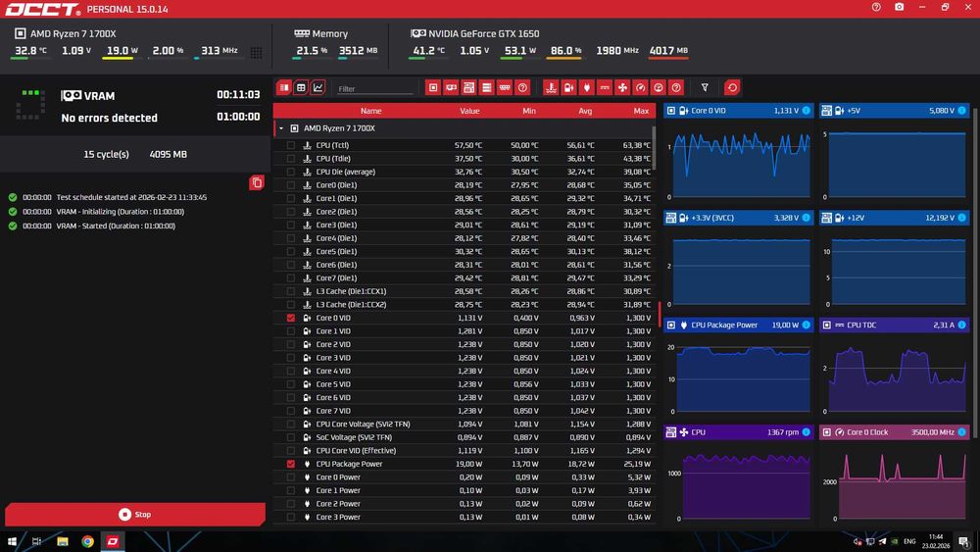980x552 pixels.
Task: Open info for +12V graph
Action: (x=962, y=218)
